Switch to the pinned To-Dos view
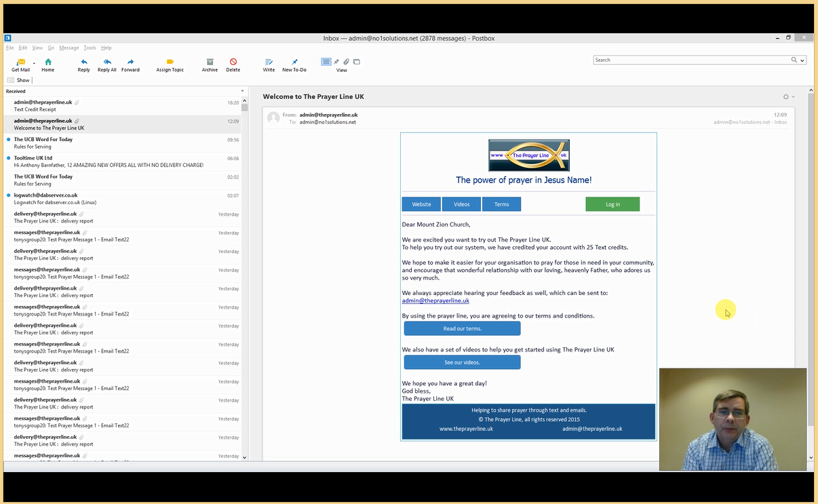818x504 pixels. point(336,62)
